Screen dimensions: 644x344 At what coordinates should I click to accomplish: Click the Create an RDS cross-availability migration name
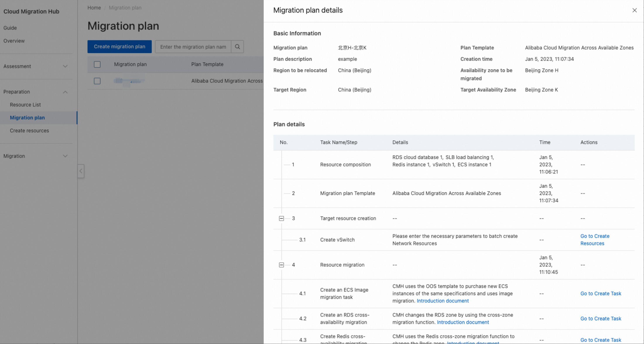(345, 318)
